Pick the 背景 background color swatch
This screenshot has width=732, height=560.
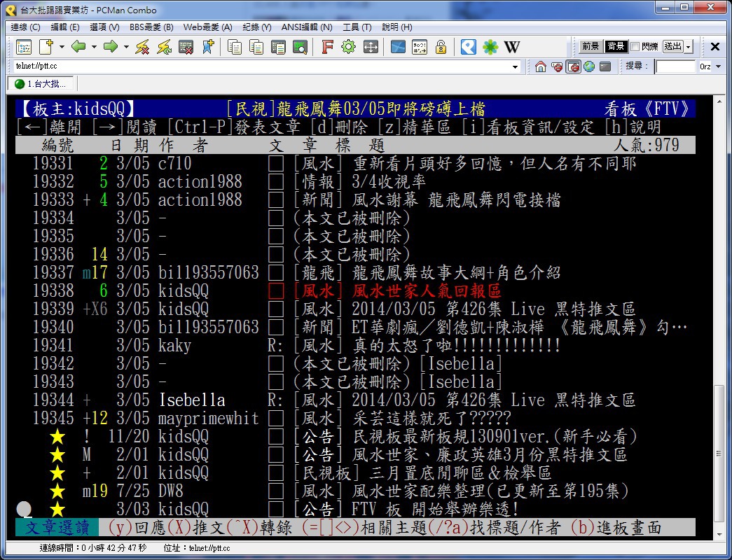(615, 47)
